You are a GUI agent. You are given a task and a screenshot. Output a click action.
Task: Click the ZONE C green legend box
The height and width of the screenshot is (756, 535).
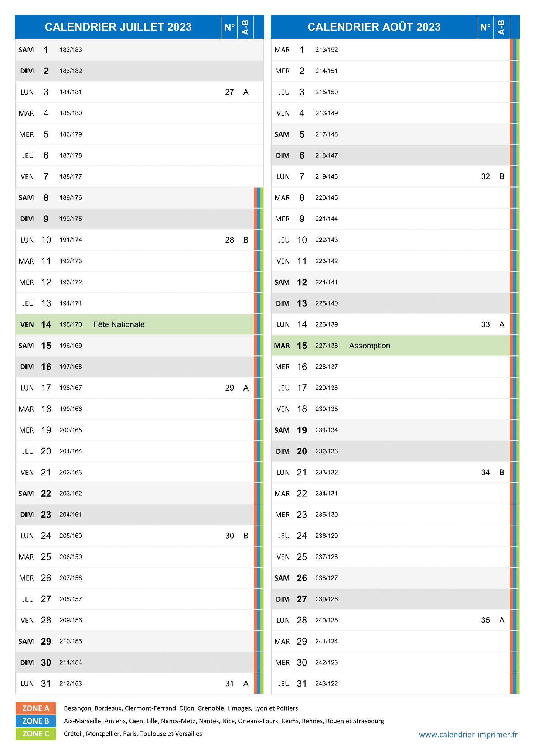point(35,734)
